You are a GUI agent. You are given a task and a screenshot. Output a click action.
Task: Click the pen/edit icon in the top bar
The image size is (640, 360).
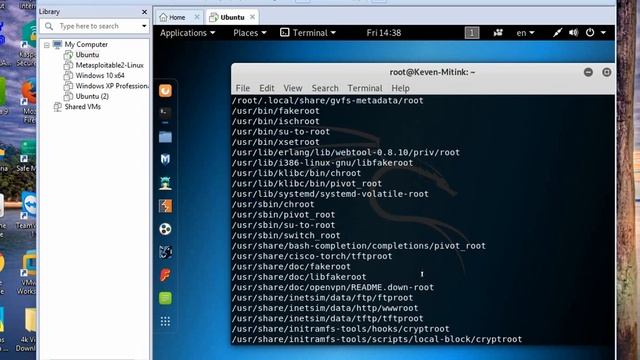(557, 33)
